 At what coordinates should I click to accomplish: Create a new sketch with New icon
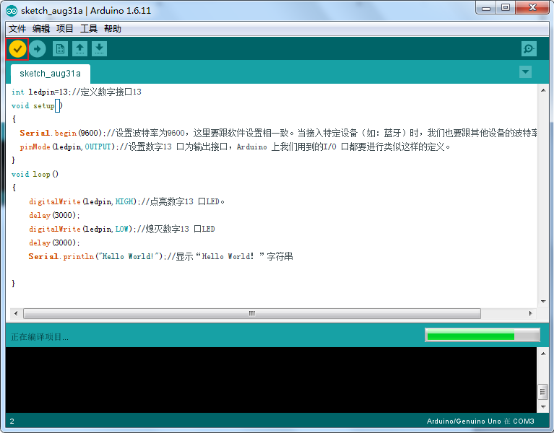click(60, 49)
